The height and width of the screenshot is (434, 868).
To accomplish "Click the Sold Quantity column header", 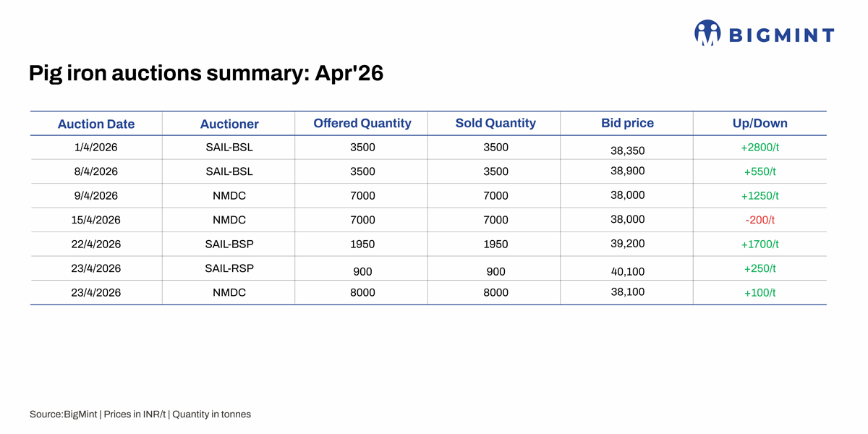I will click(495, 123).
